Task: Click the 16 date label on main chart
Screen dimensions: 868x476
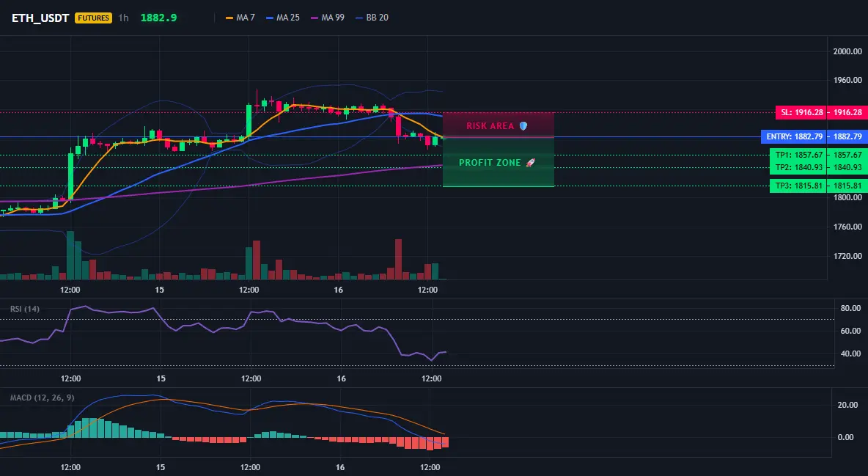Action: (338, 290)
